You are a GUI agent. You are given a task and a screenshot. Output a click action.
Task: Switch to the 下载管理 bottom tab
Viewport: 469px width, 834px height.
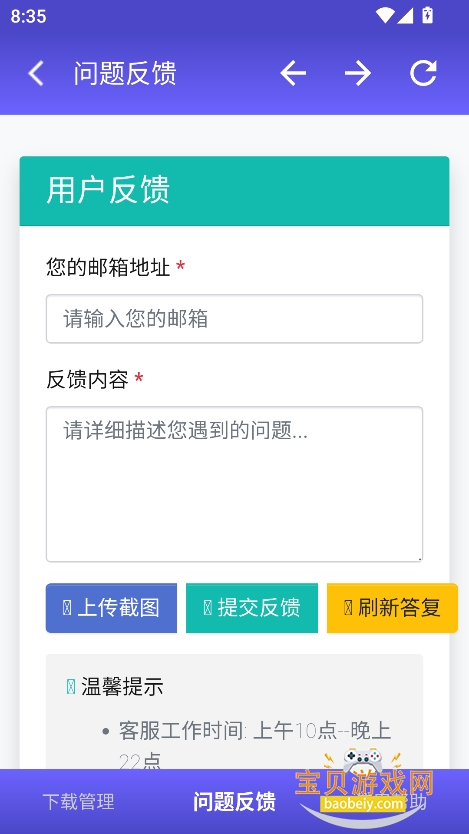(x=78, y=802)
